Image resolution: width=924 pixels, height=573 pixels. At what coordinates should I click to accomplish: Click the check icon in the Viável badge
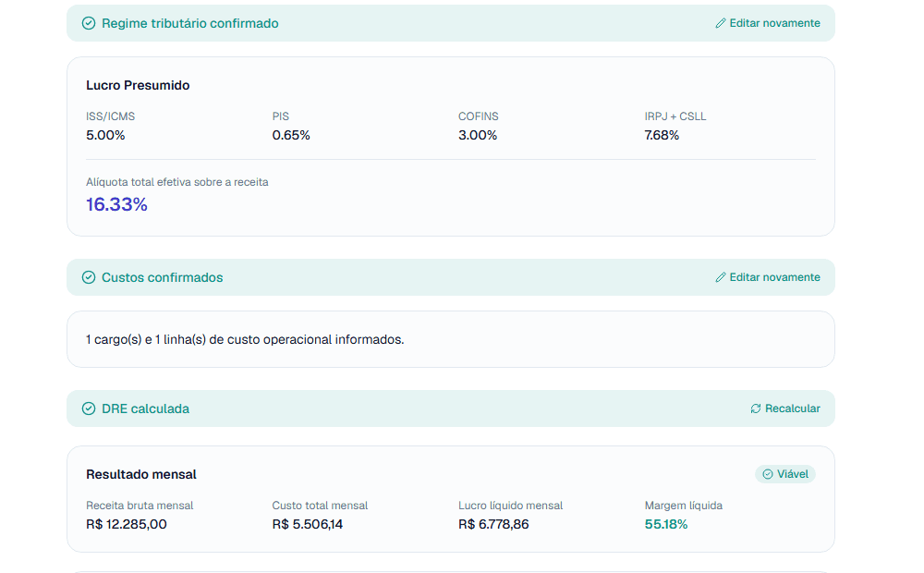click(767, 474)
